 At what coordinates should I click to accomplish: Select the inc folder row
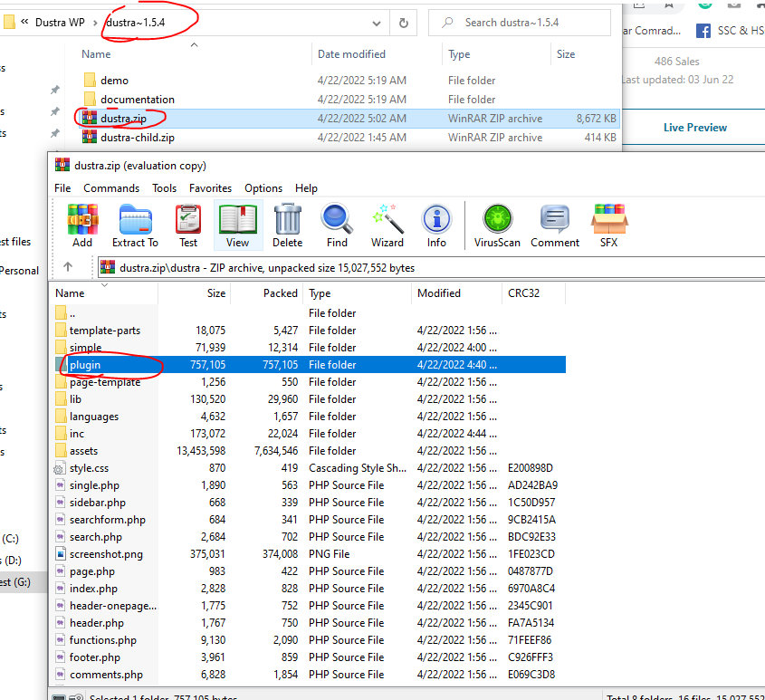click(310, 434)
